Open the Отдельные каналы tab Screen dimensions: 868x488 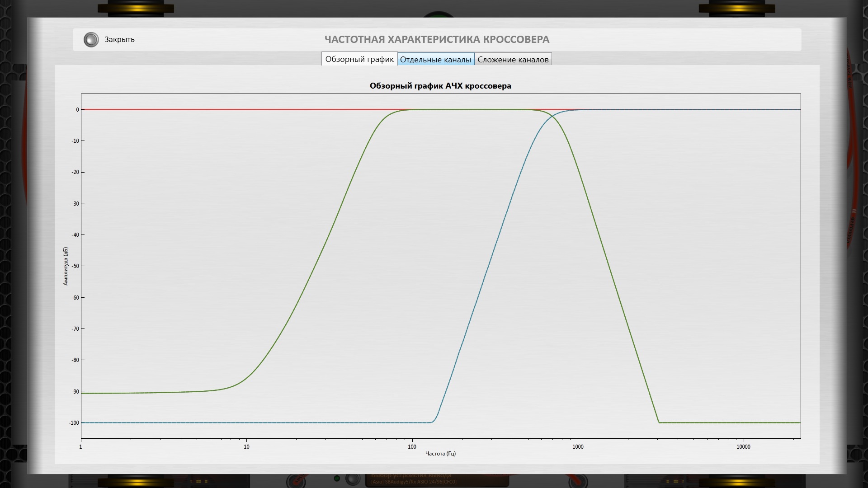pos(435,60)
